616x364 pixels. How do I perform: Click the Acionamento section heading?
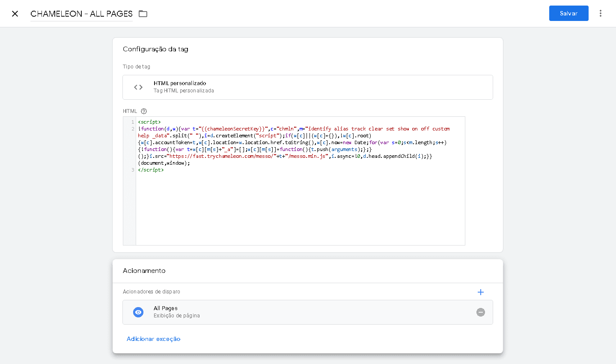144,271
